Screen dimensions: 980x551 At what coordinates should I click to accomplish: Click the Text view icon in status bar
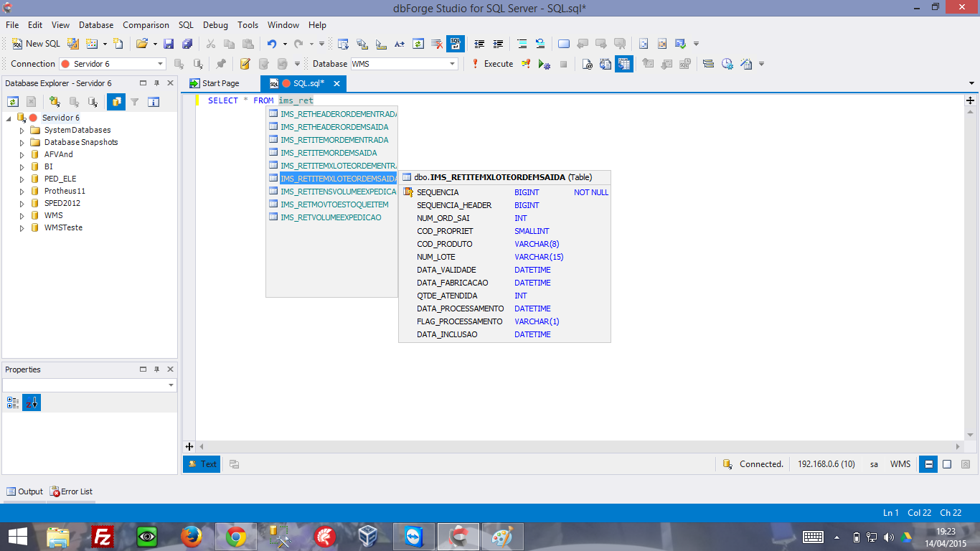(x=202, y=463)
